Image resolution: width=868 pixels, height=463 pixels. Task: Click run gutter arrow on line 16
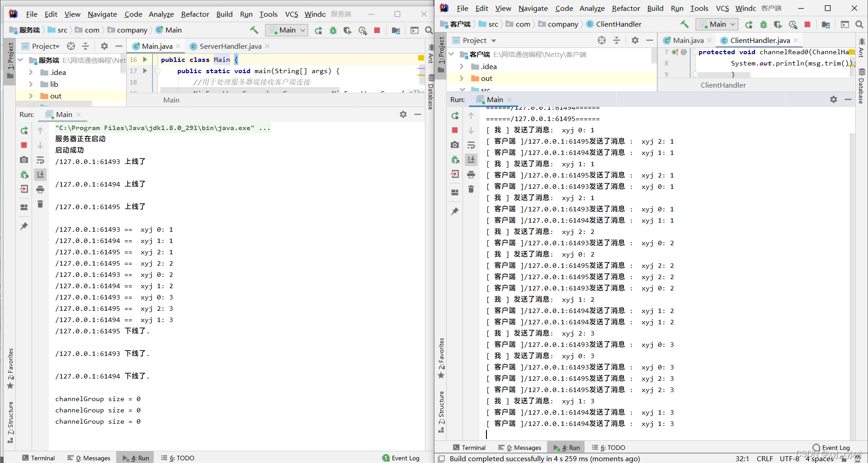[145, 59]
